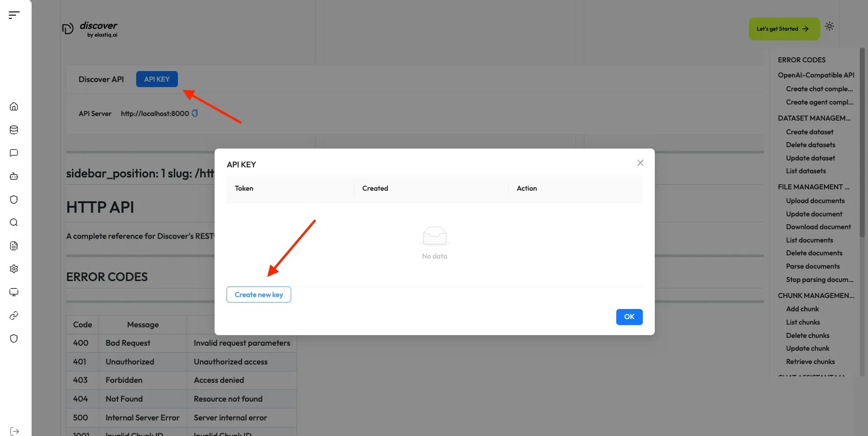Click the Create new key button
This screenshot has width=868, height=436.
(258, 294)
